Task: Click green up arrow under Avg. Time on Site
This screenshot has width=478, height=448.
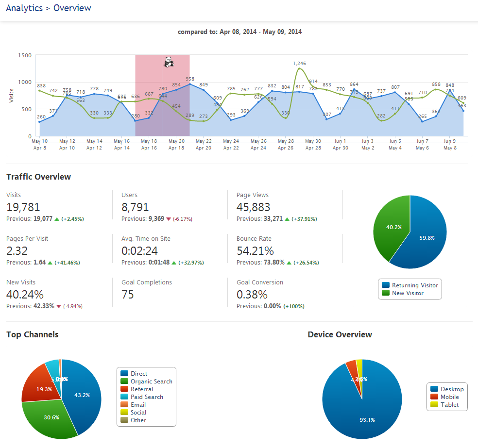Action: [x=174, y=263]
